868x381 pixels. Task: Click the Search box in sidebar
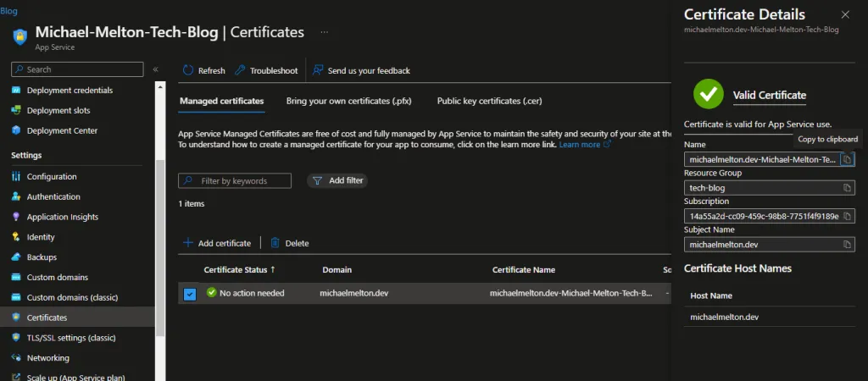click(77, 69)
